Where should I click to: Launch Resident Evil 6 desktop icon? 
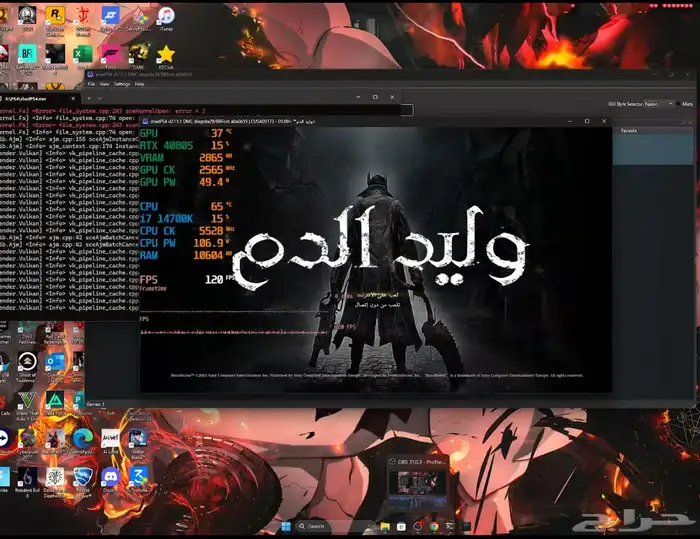point(27,478)
